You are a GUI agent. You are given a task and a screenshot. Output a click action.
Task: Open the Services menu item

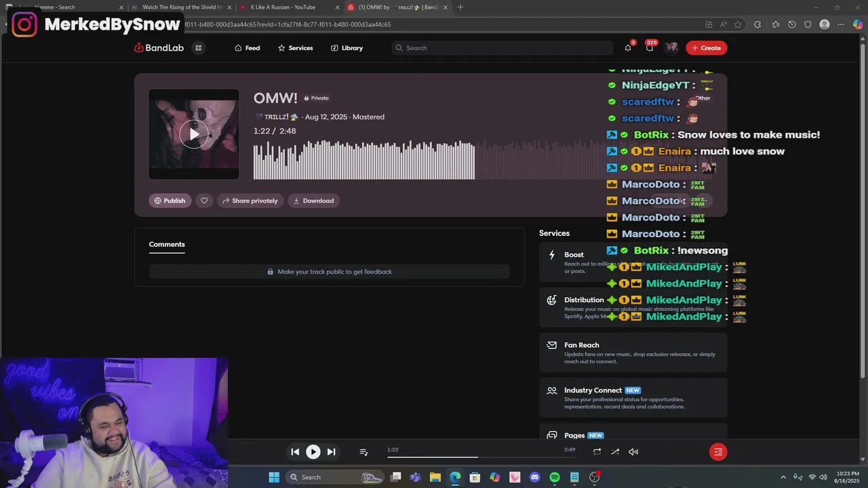click(295, 48)
